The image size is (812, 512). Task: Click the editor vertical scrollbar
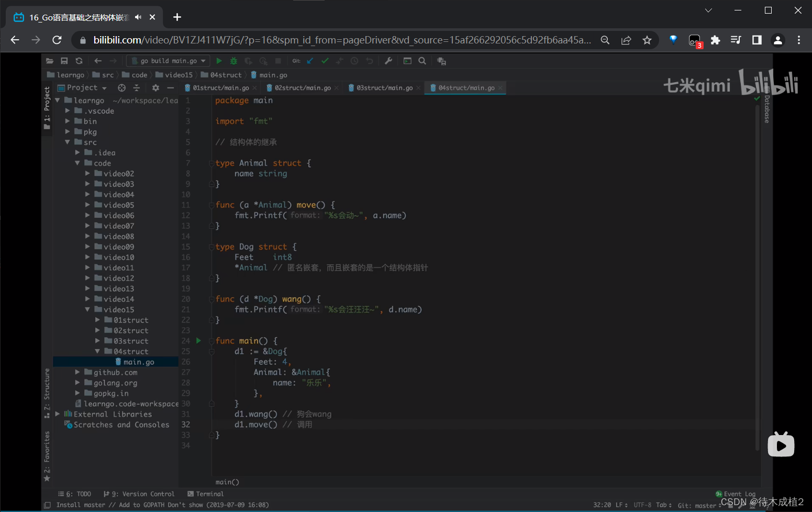coord(757,277)
